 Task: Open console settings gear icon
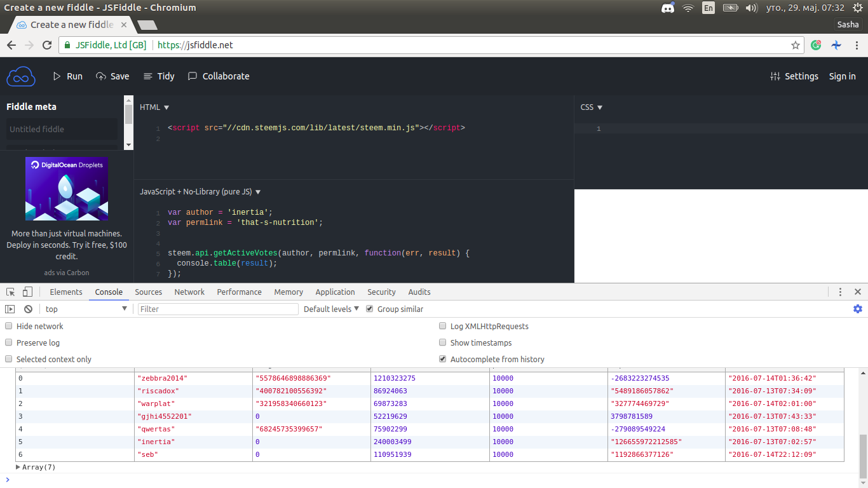coord(857,309)
